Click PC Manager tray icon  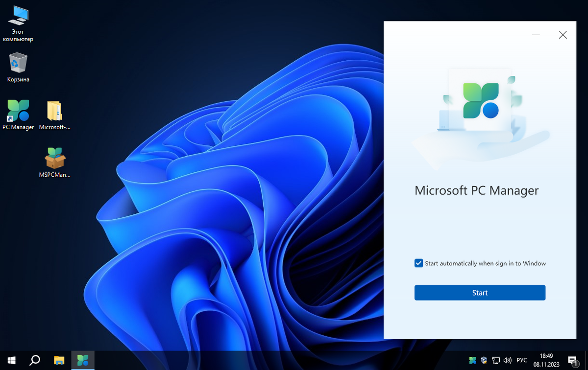[x=473, y=361]
